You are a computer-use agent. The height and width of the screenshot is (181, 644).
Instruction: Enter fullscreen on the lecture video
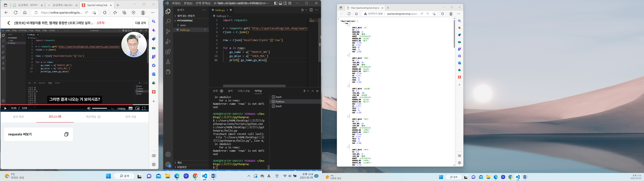tap(144, 108)
